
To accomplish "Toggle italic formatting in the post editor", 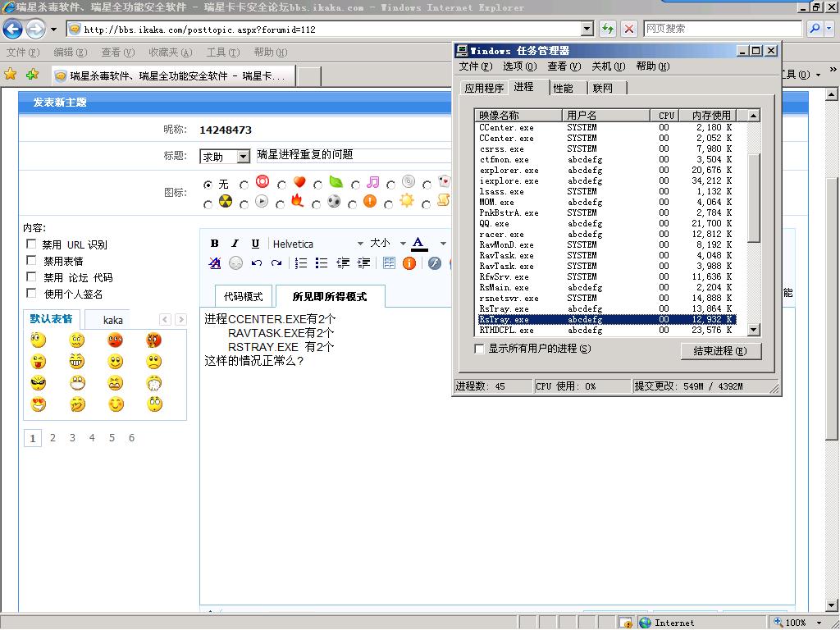I will pos(235,244).
